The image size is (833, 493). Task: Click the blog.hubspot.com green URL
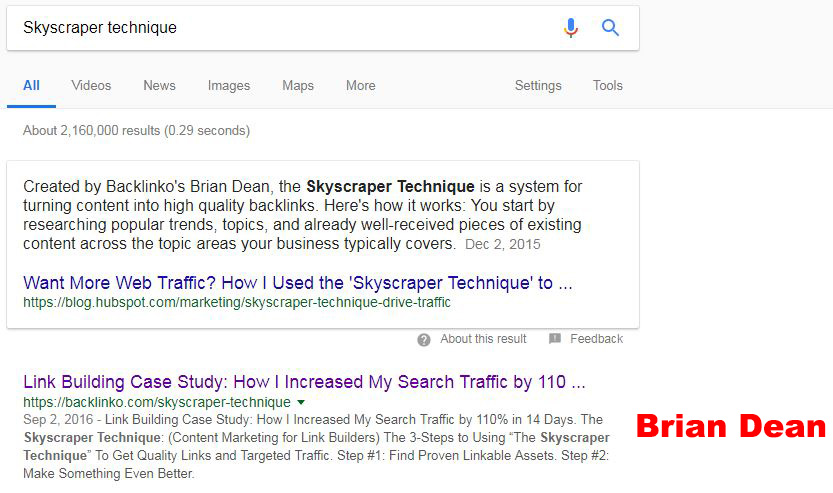click(237, 302)
